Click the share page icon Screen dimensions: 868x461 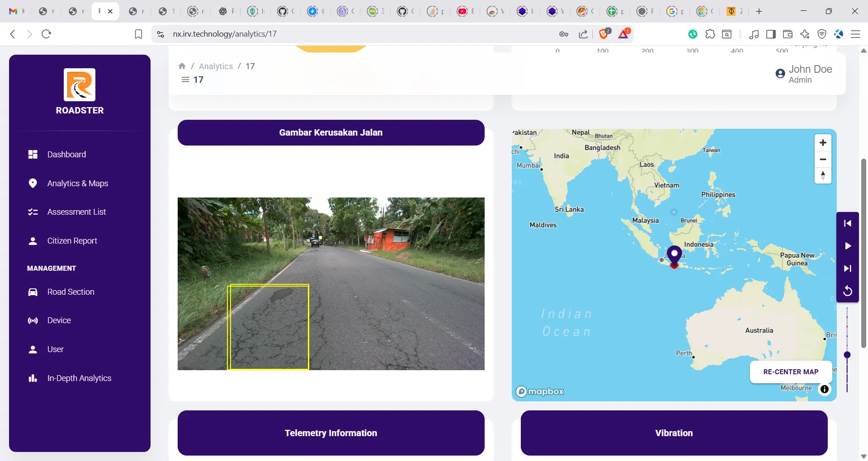pyautogui.click(x=583, y=34)
